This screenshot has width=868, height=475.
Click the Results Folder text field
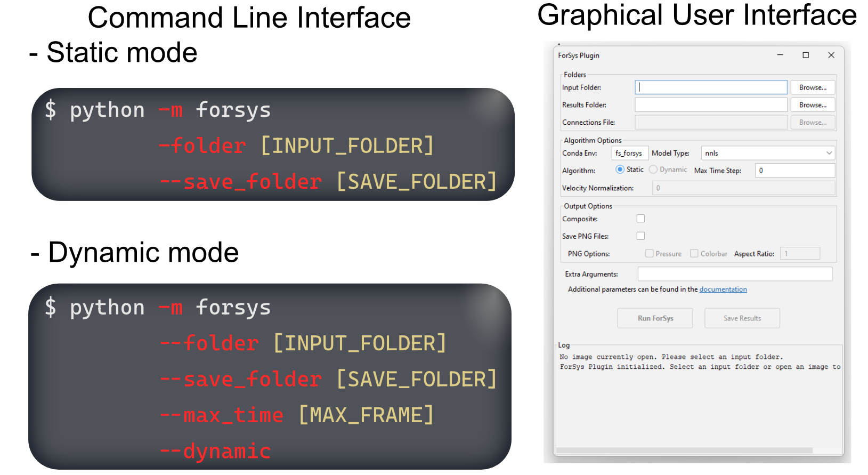click(x=711, y=105)
